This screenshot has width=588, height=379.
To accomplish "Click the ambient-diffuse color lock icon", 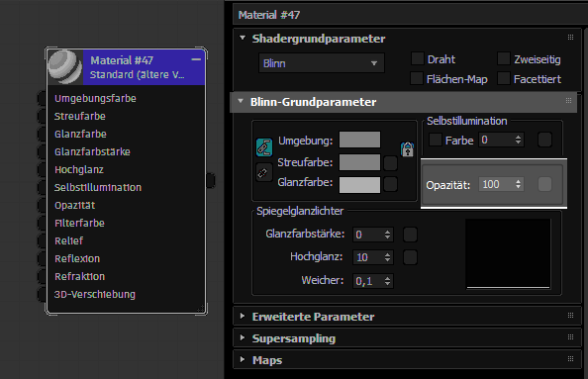I will point(264,147).
